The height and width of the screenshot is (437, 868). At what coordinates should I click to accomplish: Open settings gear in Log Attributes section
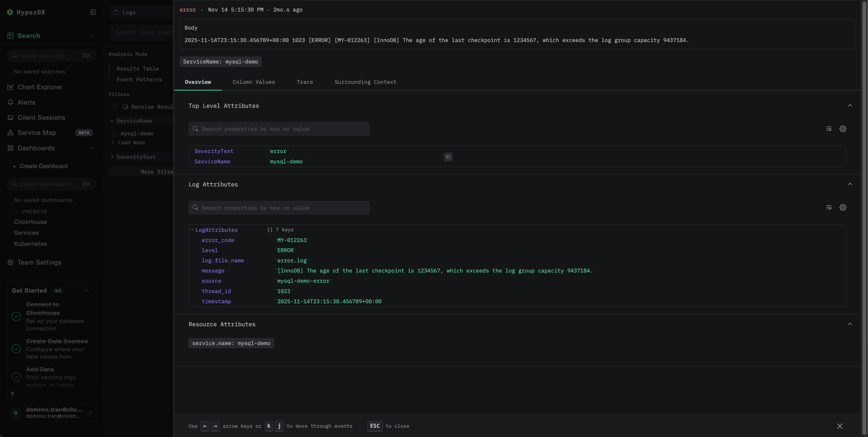click(842, 208)
